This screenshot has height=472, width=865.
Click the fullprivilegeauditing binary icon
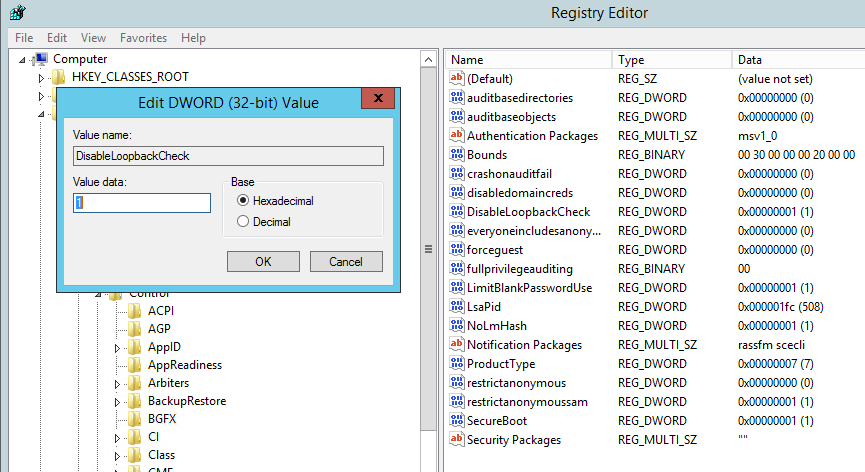(x=456, y=269)
